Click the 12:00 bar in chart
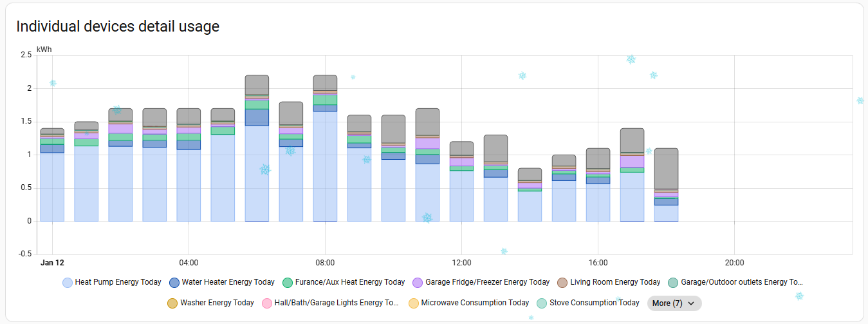The width and height of the screenshot is (868, 324). pos(461,193)
